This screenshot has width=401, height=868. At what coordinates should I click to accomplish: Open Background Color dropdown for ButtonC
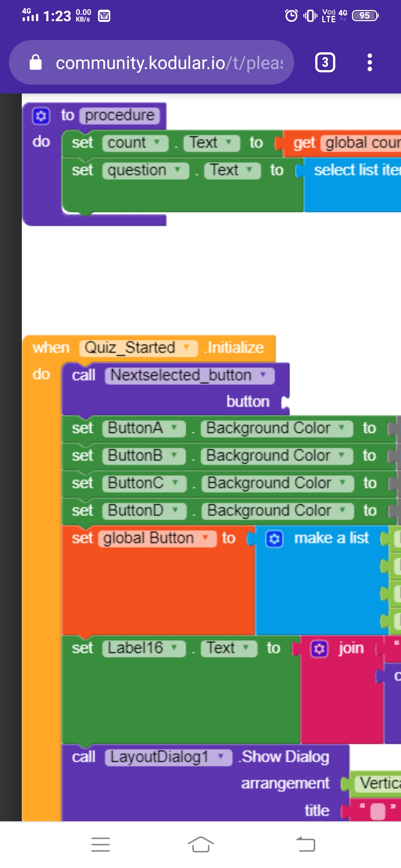tap(277, 483)
